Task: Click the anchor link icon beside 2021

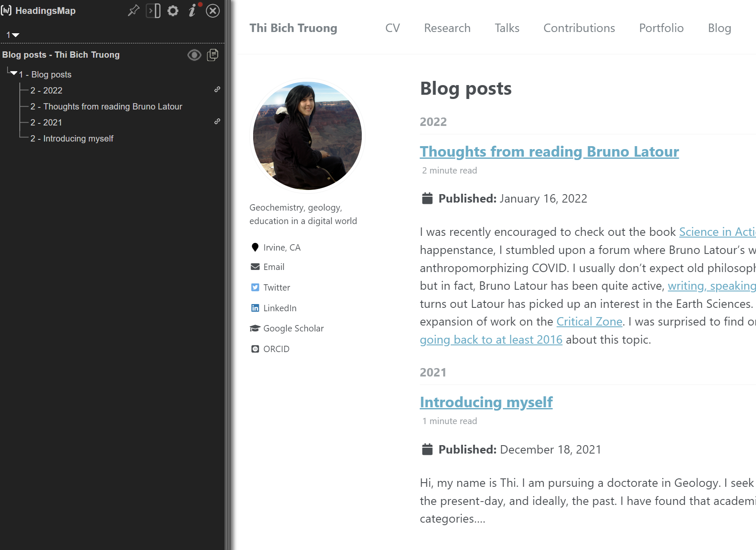Action: [217, 121]
